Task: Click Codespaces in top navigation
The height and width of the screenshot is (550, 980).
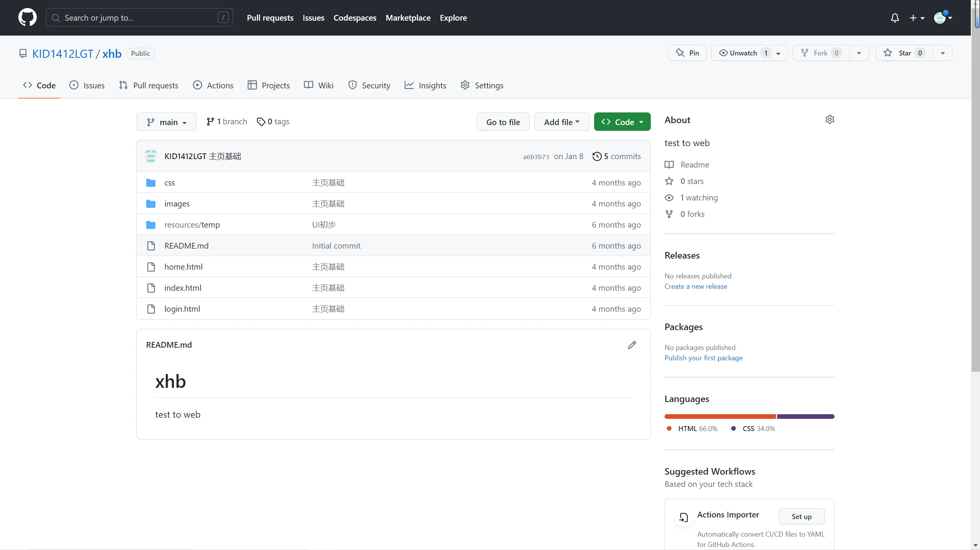Action: [355, 18]
